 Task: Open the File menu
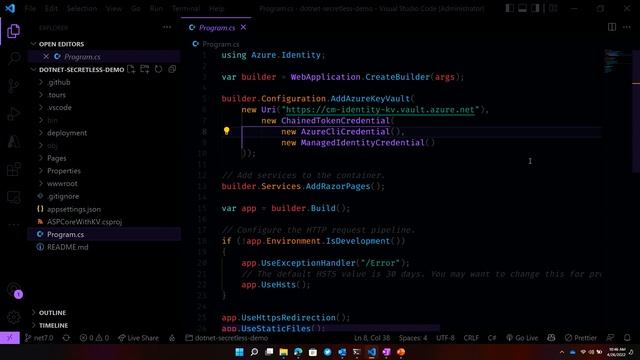click(x=30, y=8)
